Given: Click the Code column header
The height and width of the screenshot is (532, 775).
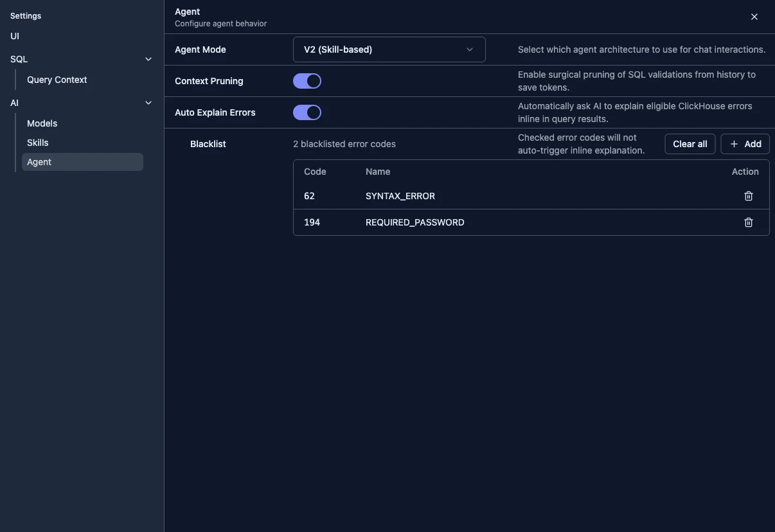Looking at the screenshot, I should [x=314, y=171].
